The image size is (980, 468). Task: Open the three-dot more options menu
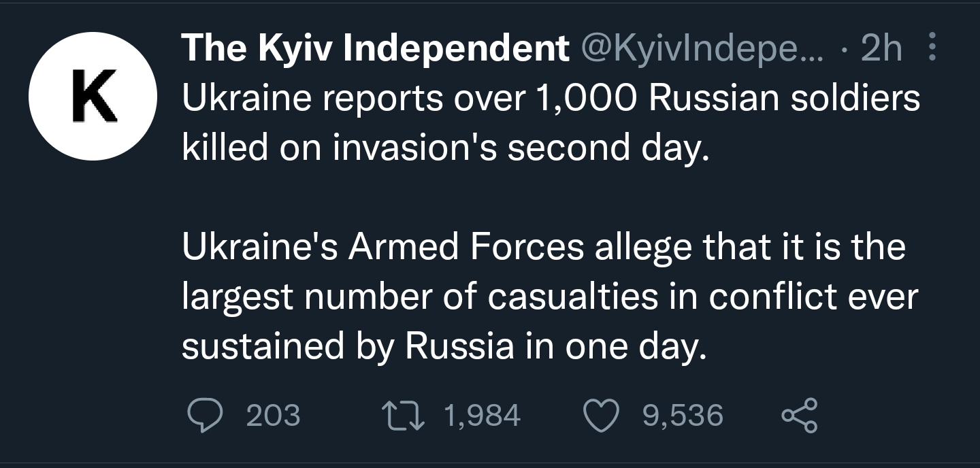932,48
